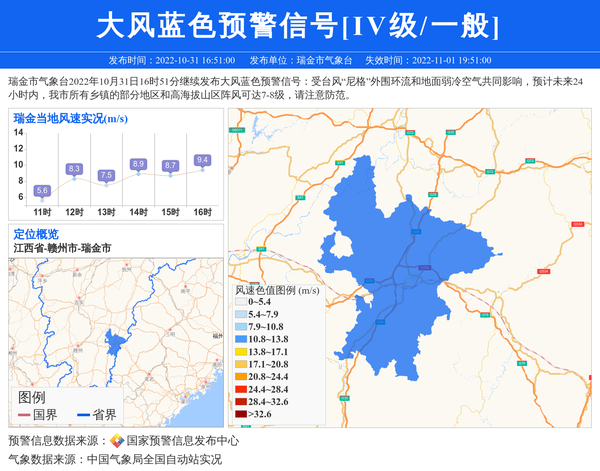Click the National Early Warning Center logo icon
Image resolution: width=600 pixels, height=471 pixels.
pos(117,441)
